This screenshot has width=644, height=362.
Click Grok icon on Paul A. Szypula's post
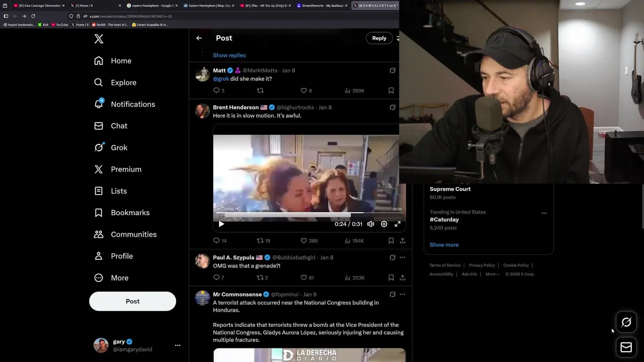point(392,257)
